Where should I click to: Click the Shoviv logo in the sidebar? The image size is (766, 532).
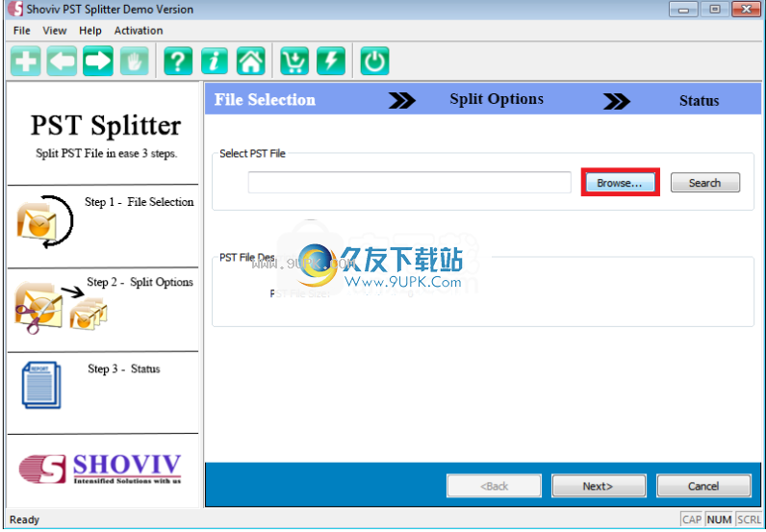click(100, 469)
